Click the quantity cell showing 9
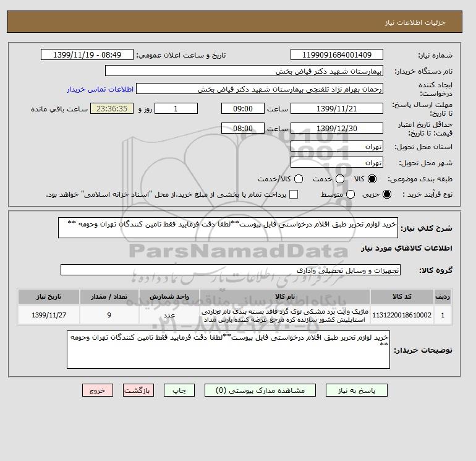Image resolution: width=476 pixels, height=461 pixels. tap(109, 315)
